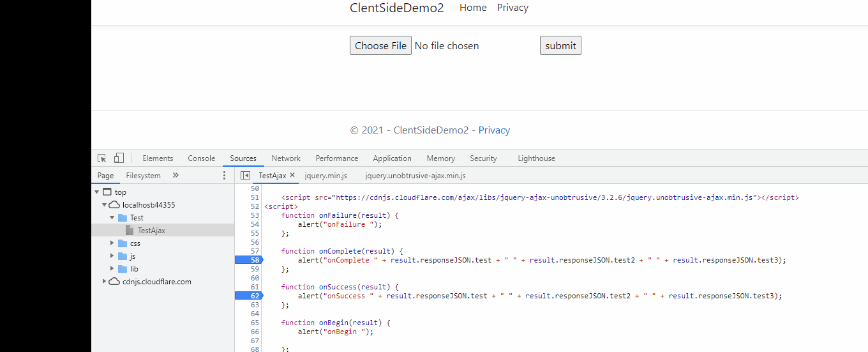The height and width of the screenshot is (352, 868).
Task: Open the Memory tab
Action: click(441, 158)
